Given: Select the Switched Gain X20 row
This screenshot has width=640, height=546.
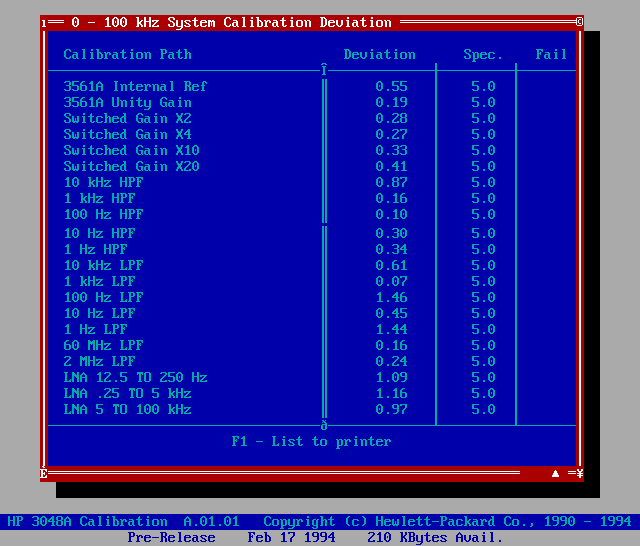Looking at the screenshot, I should click(x=312, y=166).
